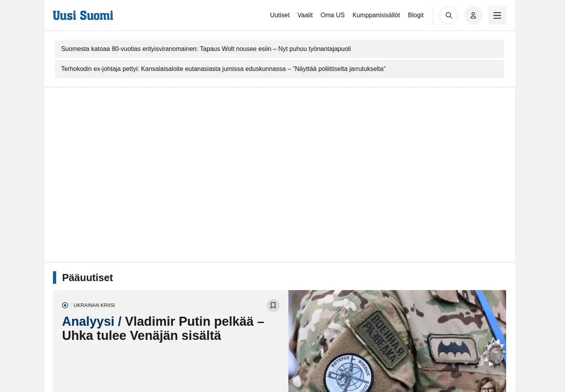Viewport: 565px width, 392px height.
Task: Click the Pääuutiset section heading
Action: pyautogui.click(x=87, y=278)
